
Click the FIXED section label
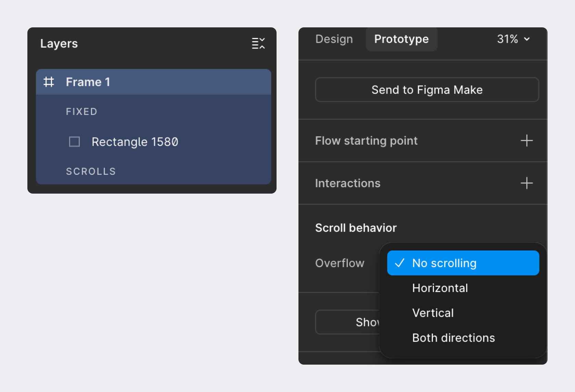click(81, 112)
